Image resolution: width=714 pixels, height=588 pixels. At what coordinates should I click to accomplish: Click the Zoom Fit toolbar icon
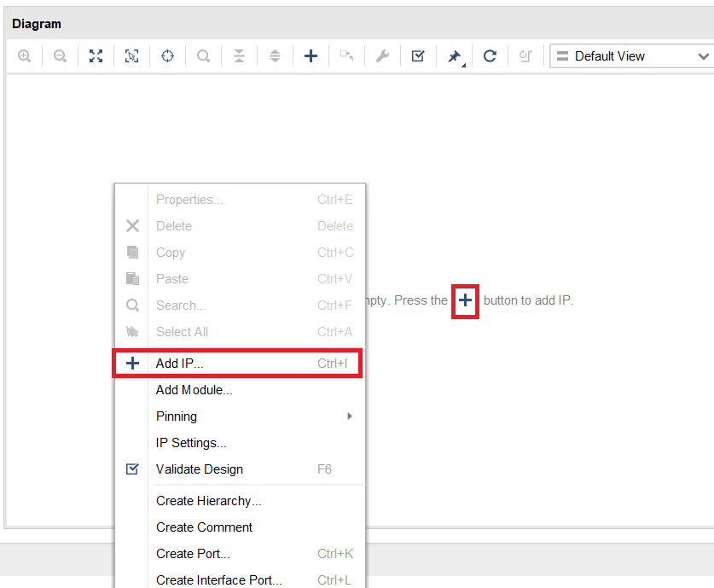tap(96, 56)
